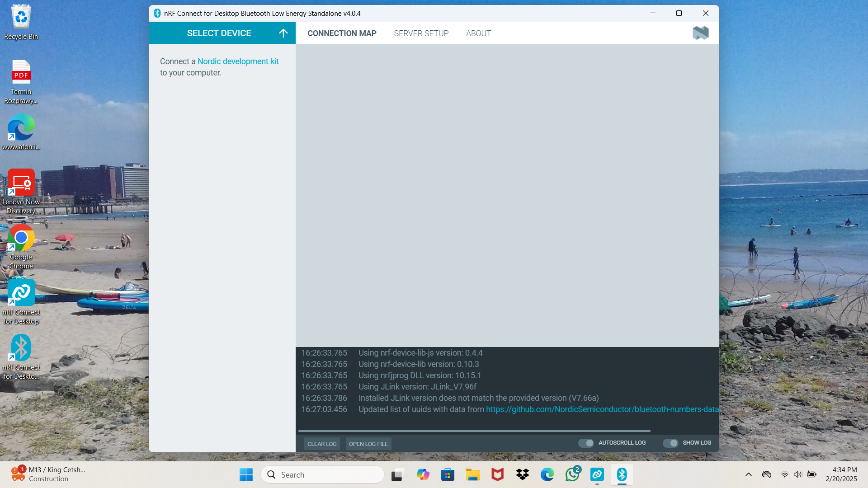Open WhatsApp from the taskbar
Viewport: 868px width, 488px height.
click(572, 474)
